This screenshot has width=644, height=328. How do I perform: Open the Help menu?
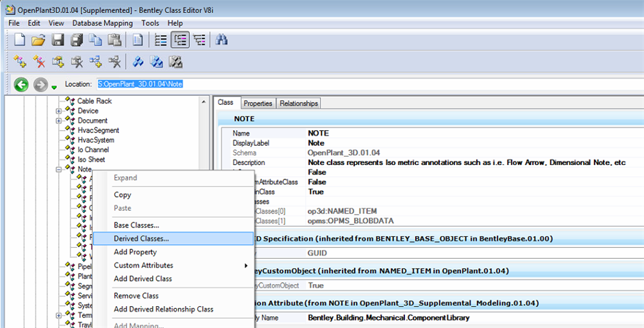tap(175, 23)
